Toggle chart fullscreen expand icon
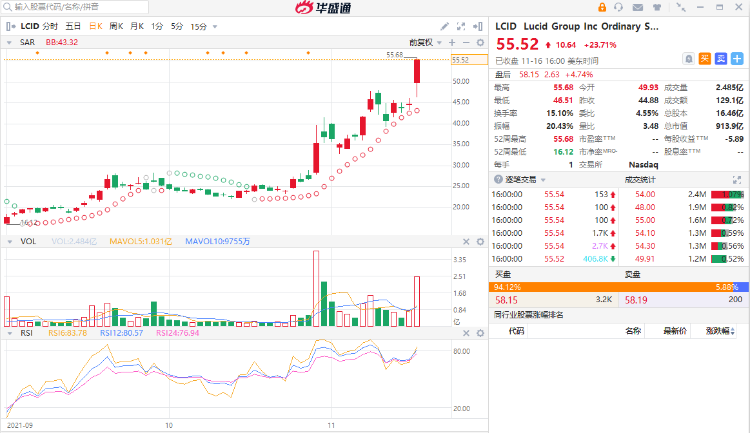The height and width of the screenshot is (433, 750). click(461, 26)
